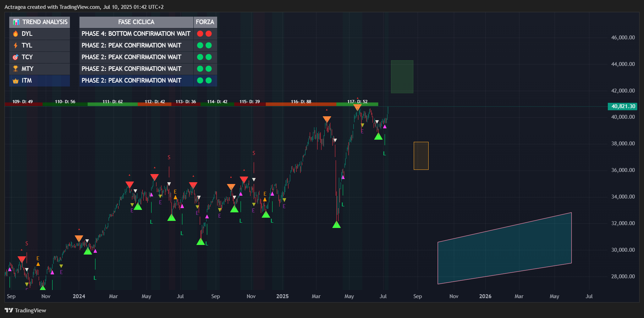Click cycle label 110- D: 56
Image resolution: width=644 pixels, height=318 pixels.
point(65,102)
